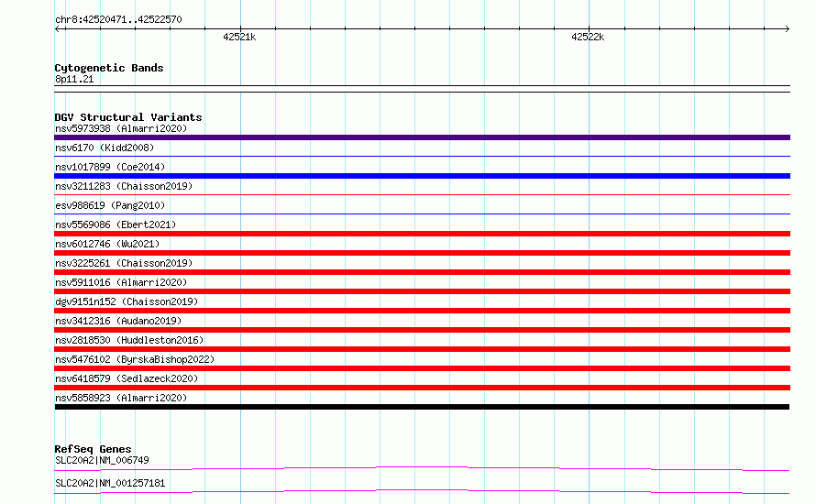Click the 42522k ruler tick label
816x504 pixels.
pyautogui.click(x=588, y=37)
